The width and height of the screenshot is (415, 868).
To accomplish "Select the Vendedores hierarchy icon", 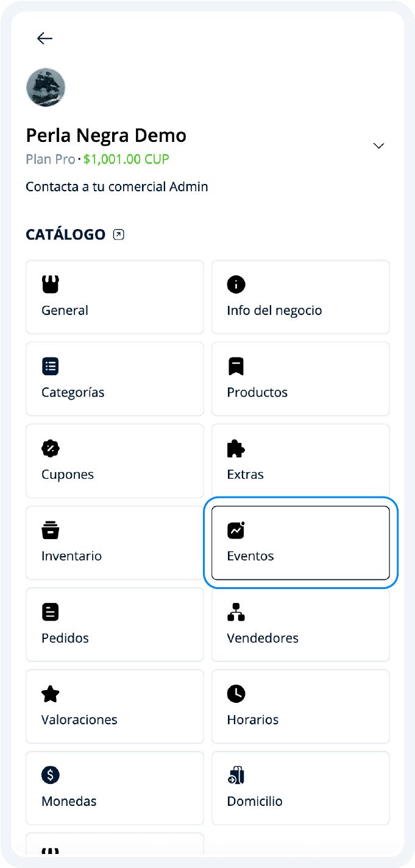I will 236,612.
